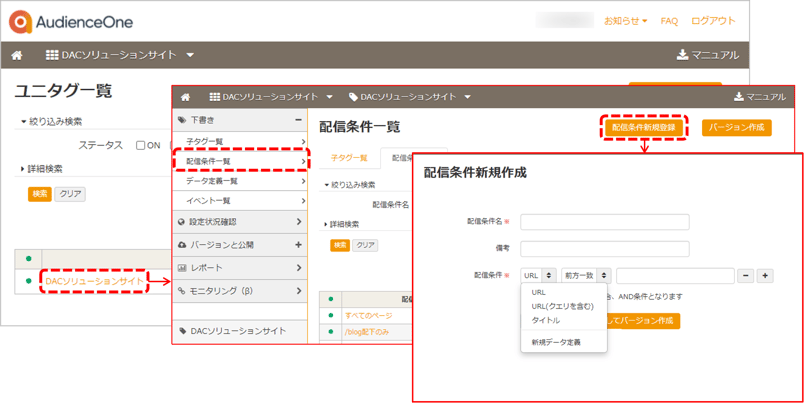Open マニュアル in the 配信条件一覧 window
The height and width of the screenshot is (403, 804).
(760, 97)
